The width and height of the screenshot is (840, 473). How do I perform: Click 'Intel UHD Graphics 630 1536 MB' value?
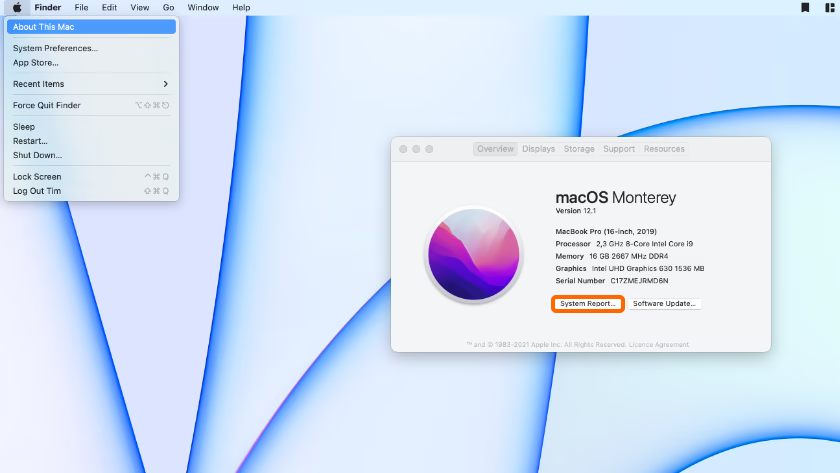click(x=648, y=268)
